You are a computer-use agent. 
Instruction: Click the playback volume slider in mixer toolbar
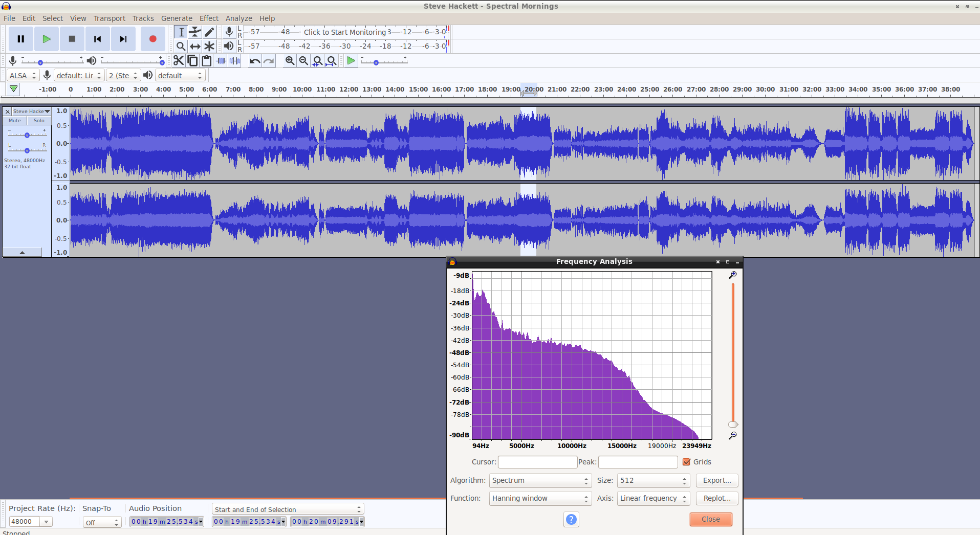[x=133, y=61]
